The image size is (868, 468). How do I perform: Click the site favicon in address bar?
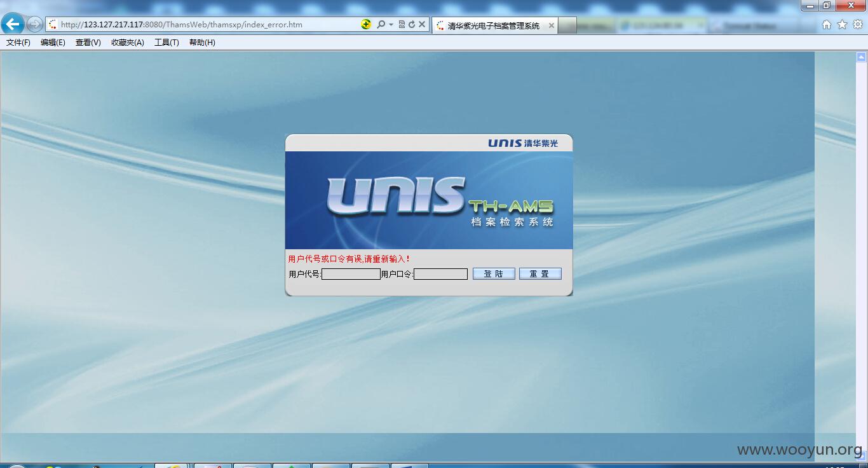click(53, 24)
